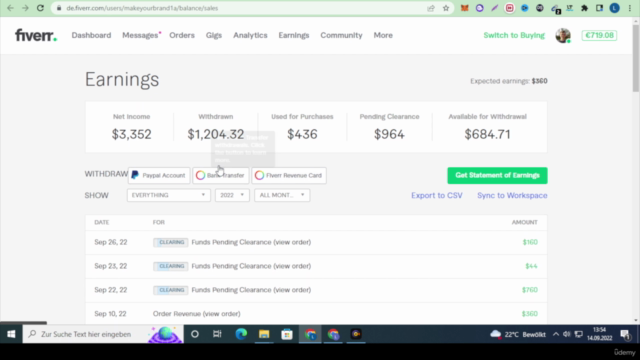
Task: Click the $964 Pending Clearance value
Action: point(389,134)
